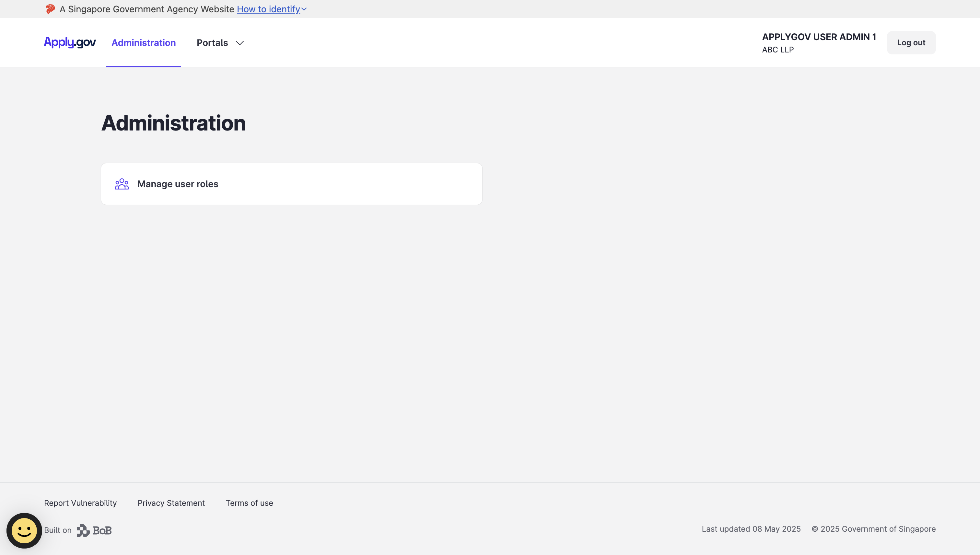Click the ABC LLP organisation label
980x555 pixels.
pyautogui.click(x=777, y=50)
